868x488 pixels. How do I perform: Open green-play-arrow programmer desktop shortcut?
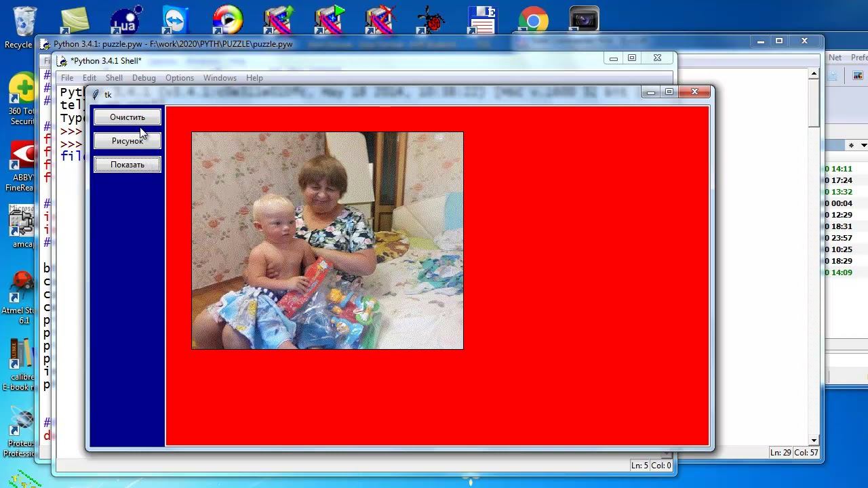330,20
